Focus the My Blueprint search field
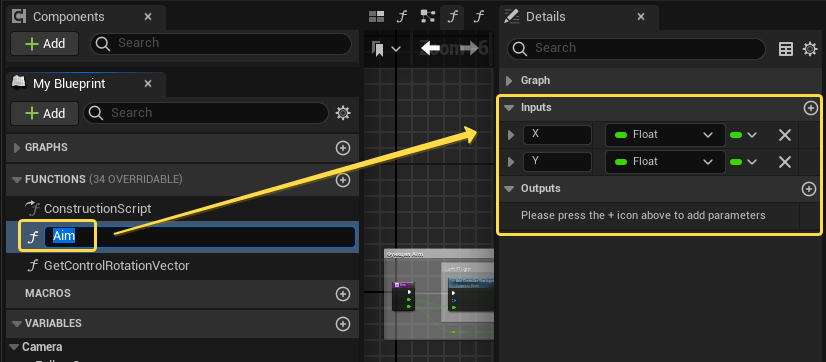The height and width of the screenshot is (362, 826). 206,113
